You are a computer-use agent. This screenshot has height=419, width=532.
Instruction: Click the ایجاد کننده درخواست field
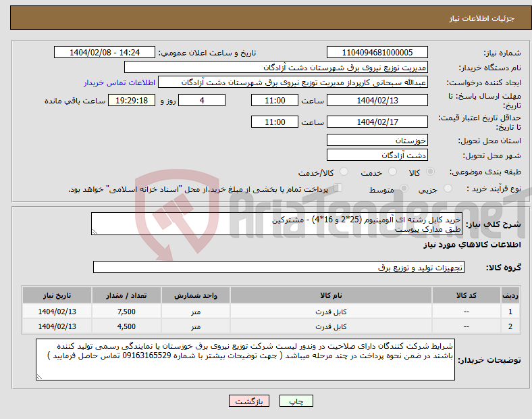coord(293,82)
